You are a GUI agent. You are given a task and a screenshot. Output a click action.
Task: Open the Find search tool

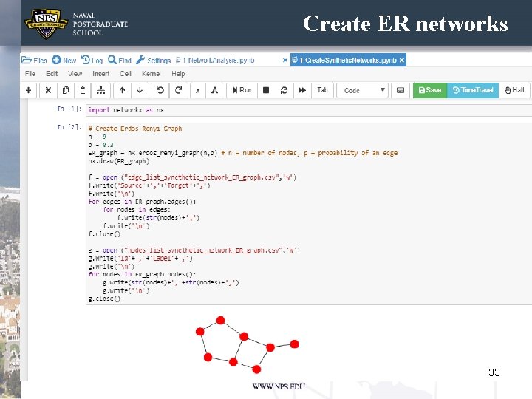click(x=120, y=61)
